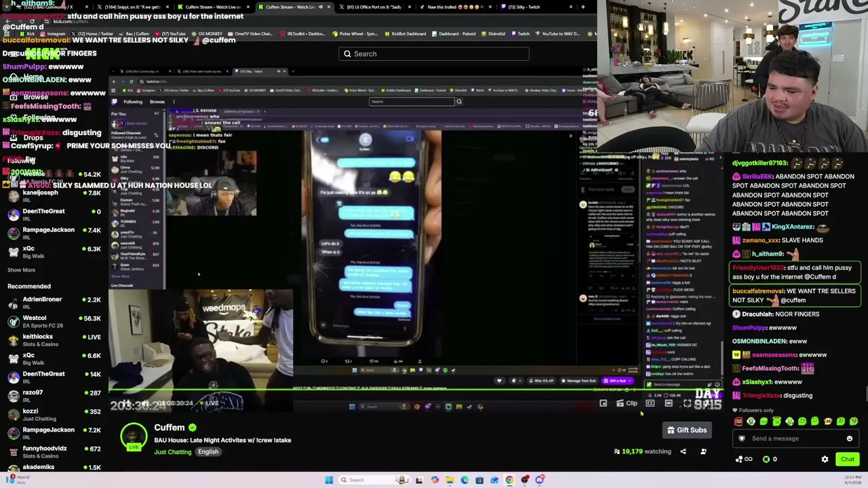Open Microsoft Edge from the taskbar
The image size is (868, 488).
[465, 481]
